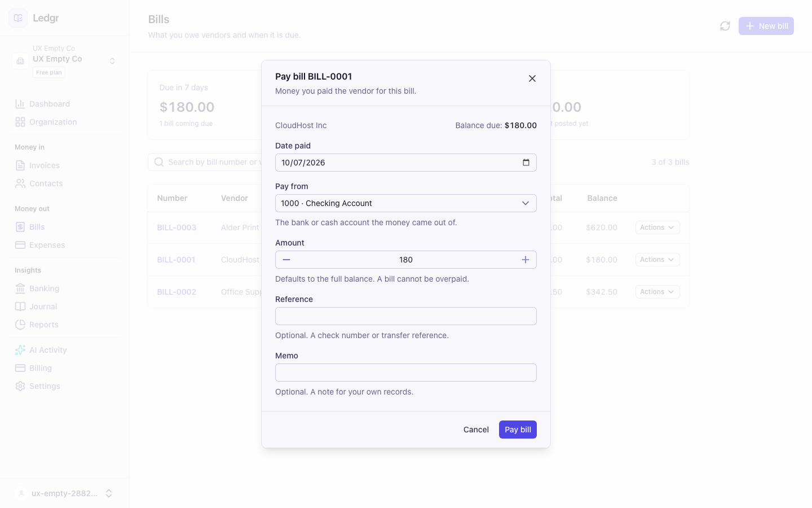Open Contacts in the sidebar
This screenshot has height=508, width=812.
pos(65,183)
